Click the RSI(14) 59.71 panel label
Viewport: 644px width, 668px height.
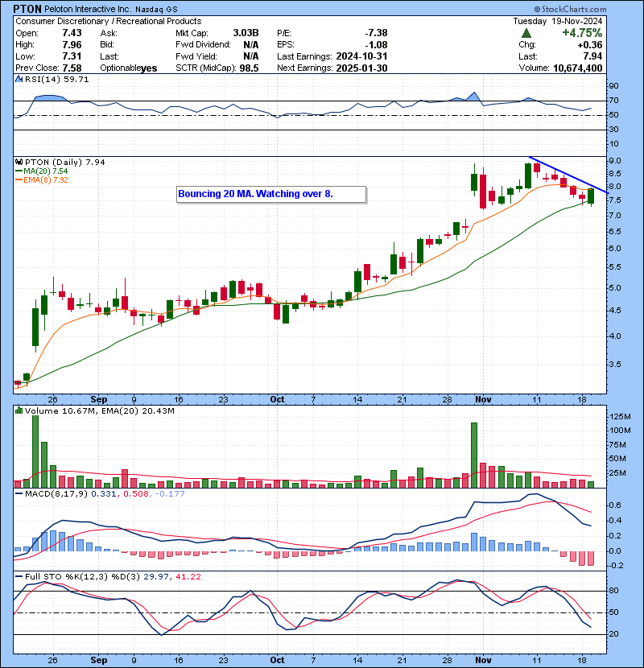[x=56, y=79]
